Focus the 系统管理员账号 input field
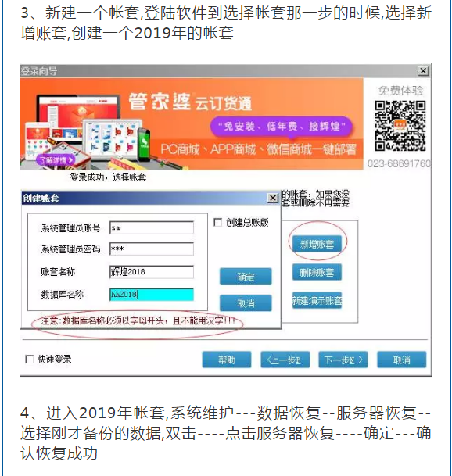This screenshot has height=476, width=452. [151, 227]
